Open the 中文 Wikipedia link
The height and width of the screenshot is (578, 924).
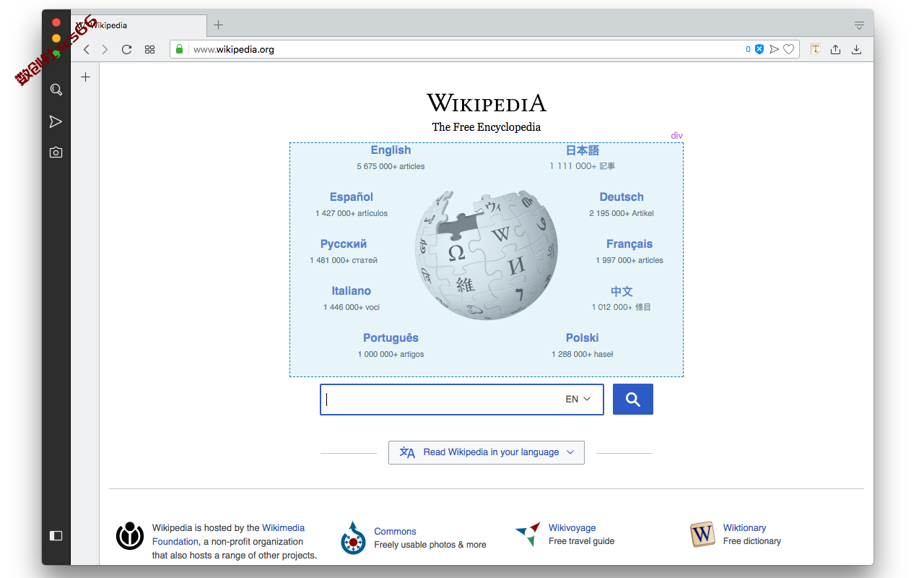[x=622, y=291]
